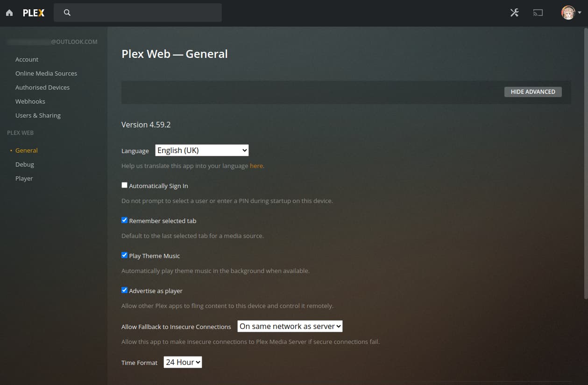Screen dimensions: 588x385
Task: Enable Automatically Sign In checkbox
Action: click(124, 185)
